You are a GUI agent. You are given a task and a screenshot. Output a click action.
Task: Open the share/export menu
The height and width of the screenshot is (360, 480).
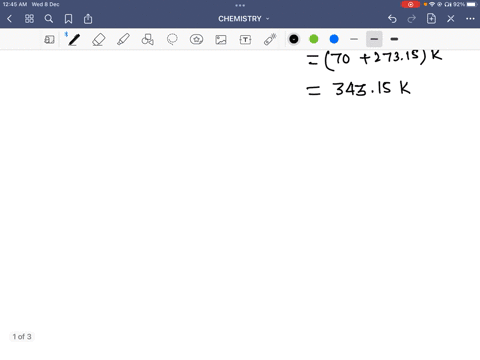(88, 19)
